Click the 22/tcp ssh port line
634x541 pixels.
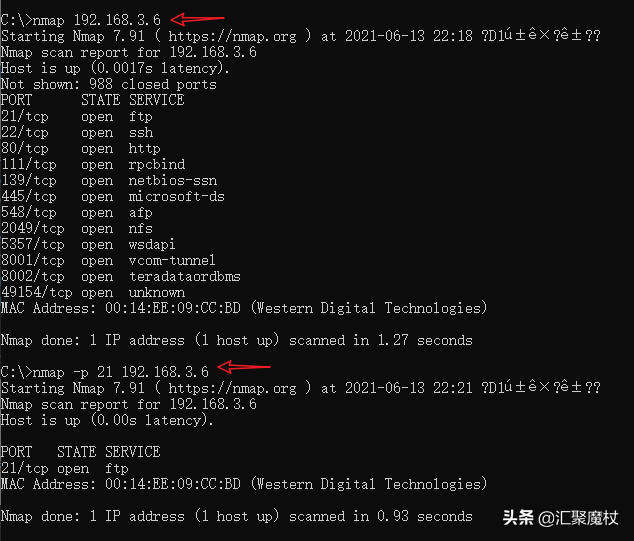tap(77, 133)
